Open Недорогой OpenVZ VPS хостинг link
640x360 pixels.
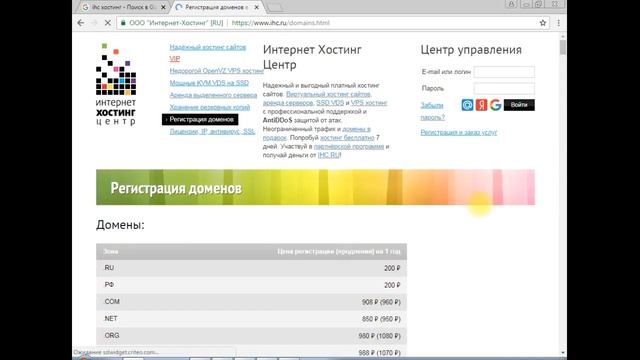point(216,71)
